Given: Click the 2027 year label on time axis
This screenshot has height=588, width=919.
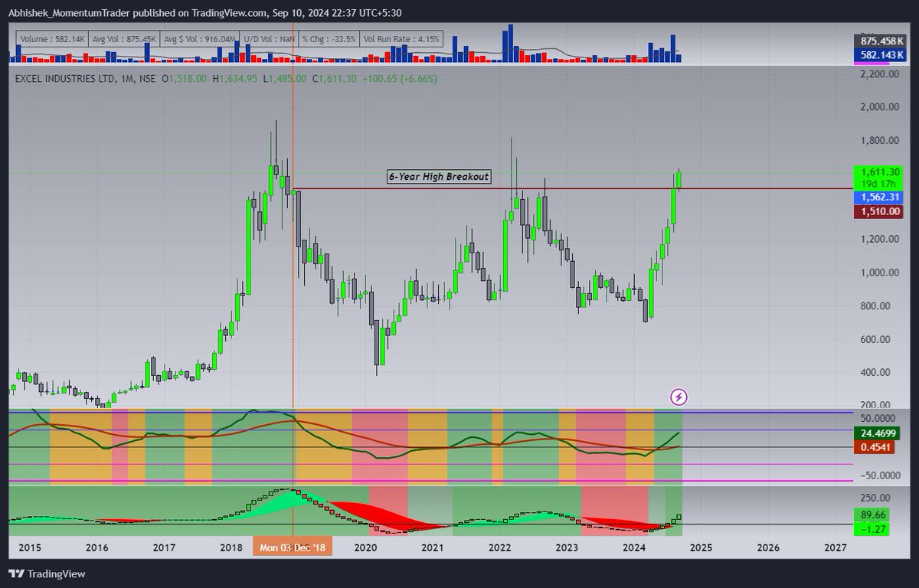Looking at the screenshot, I should click(x=836, y=548).
